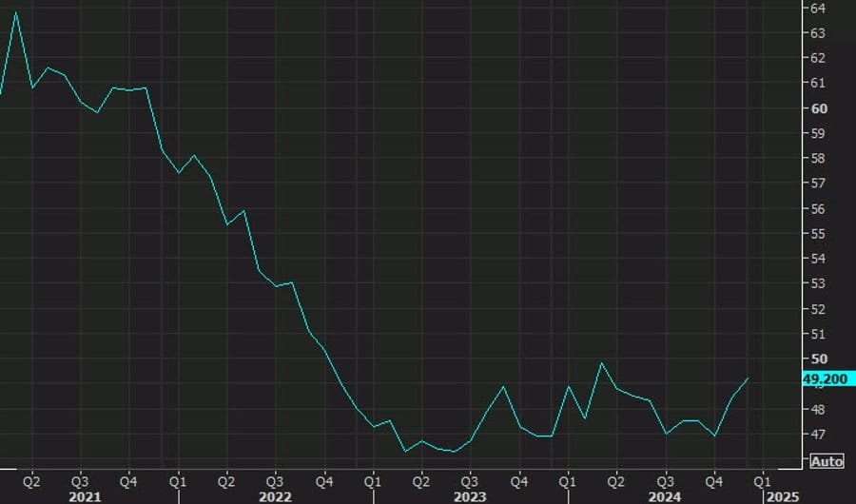Select the Q1 marker before 2025

coord(763,479)
